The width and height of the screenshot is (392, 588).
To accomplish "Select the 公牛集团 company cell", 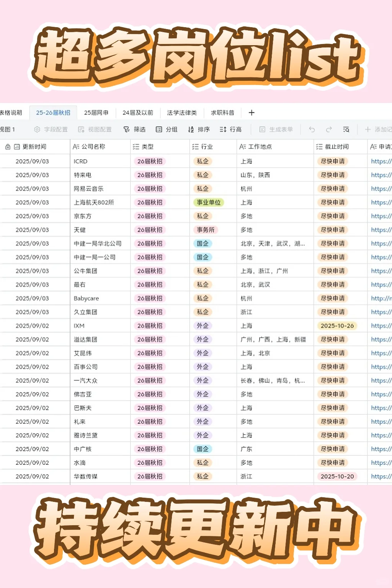I will coord(100,271).
